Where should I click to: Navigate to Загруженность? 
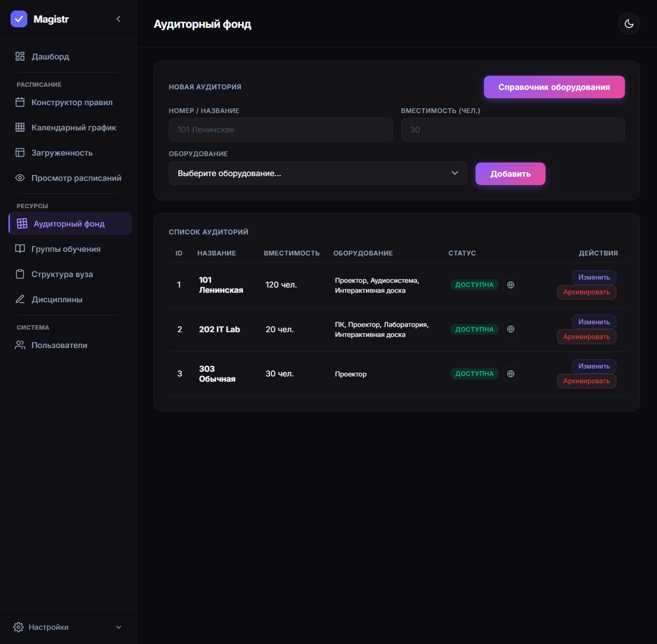pos(70,152)
